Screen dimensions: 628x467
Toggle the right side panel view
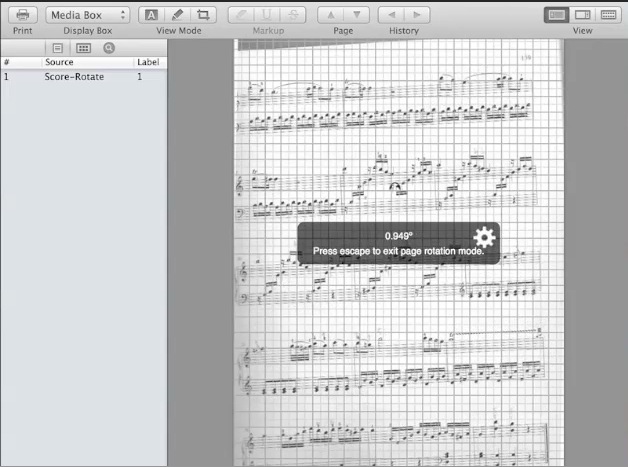click(x=583, y=15)
